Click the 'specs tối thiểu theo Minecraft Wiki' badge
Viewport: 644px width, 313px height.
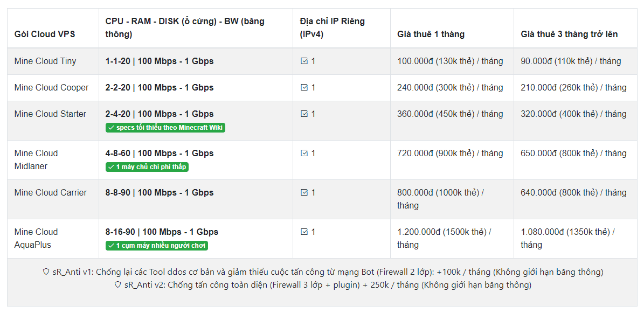click(x=165, y=128)
